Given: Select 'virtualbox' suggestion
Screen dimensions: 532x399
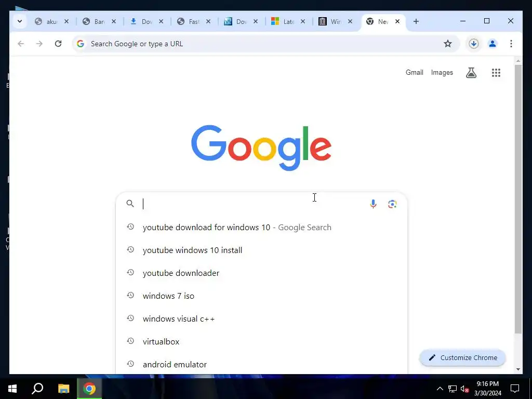Looking at the screenshot, I should pyautogui.click(x=261, y=341).
